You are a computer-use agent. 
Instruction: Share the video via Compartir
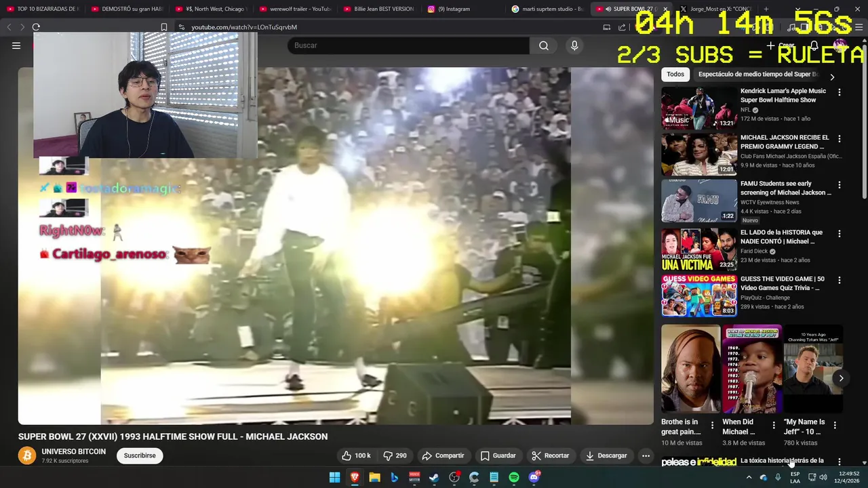pos(443,455)
